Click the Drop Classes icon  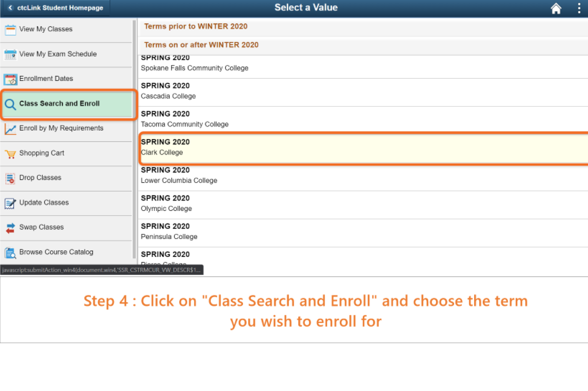[10, 178]
